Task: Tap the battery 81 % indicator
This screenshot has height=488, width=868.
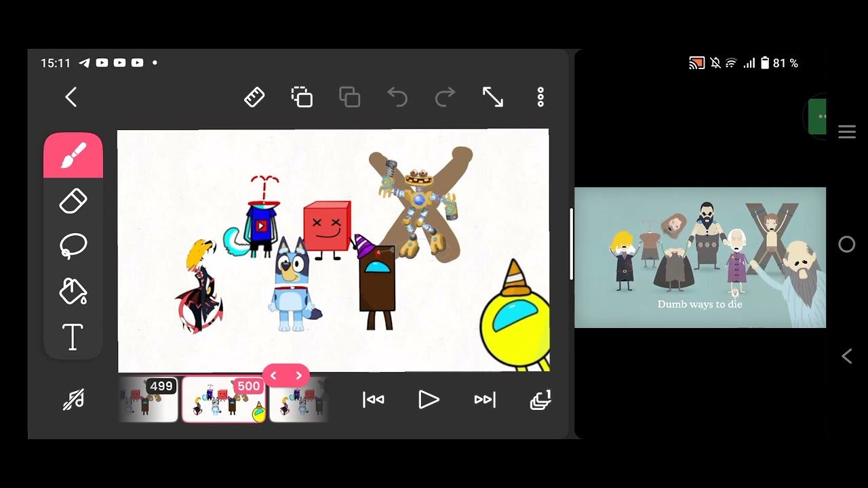Action: [x=778, y=63]
